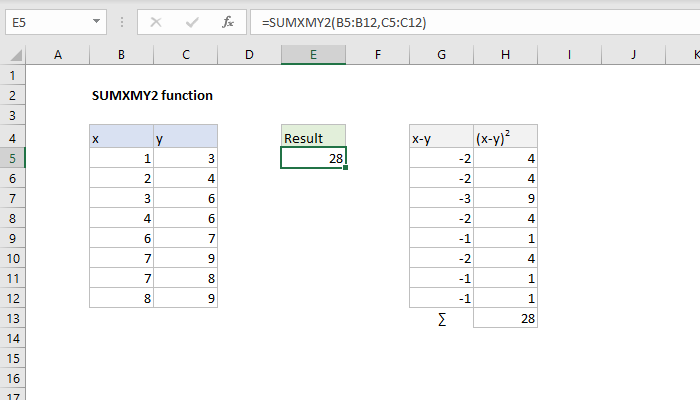Select row 1 header

click(12, 75)
